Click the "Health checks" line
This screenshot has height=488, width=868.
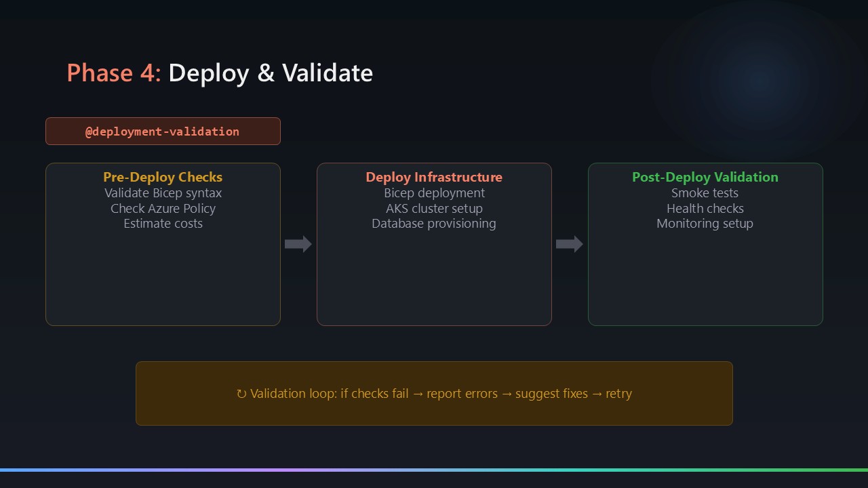click(705, 208)
